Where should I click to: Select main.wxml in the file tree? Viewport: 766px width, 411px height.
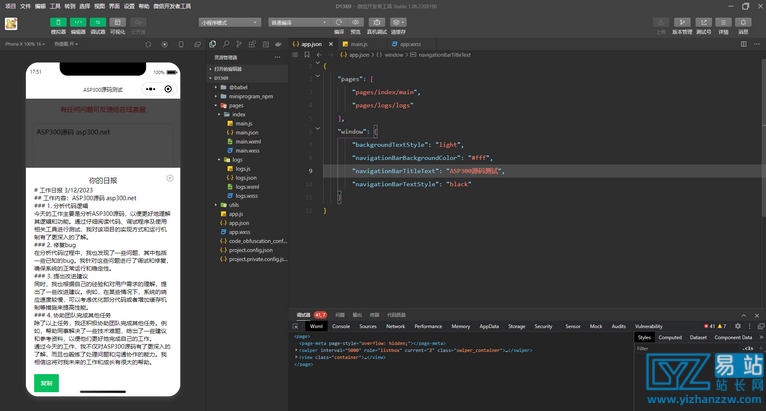pyautogui.click(x=247, y=141)
